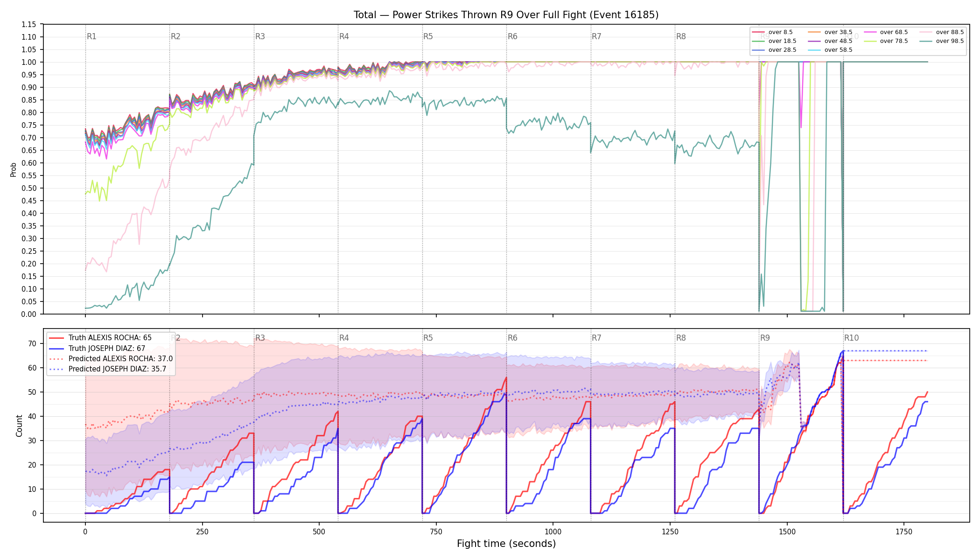The image size is (980, 560).
Task: Pick the 0.00 tick on the Prob axis
Action: pyautogui.click(x=29, y=314)
